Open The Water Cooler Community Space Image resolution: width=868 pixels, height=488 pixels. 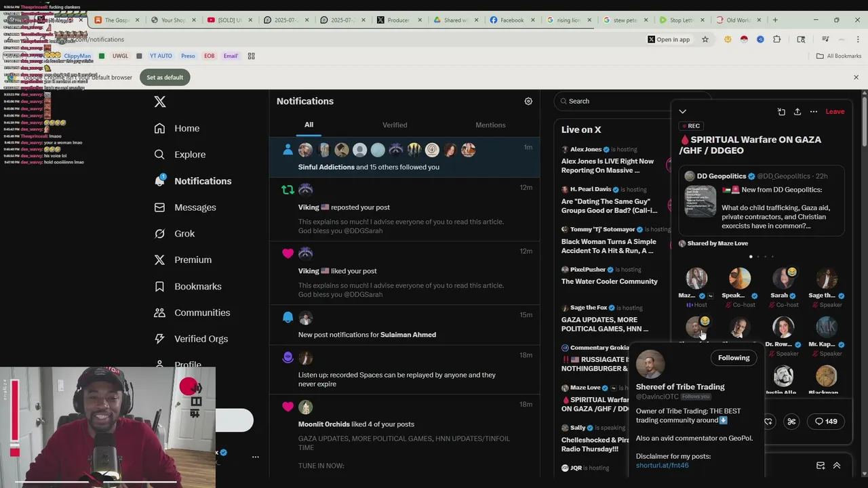609,276
